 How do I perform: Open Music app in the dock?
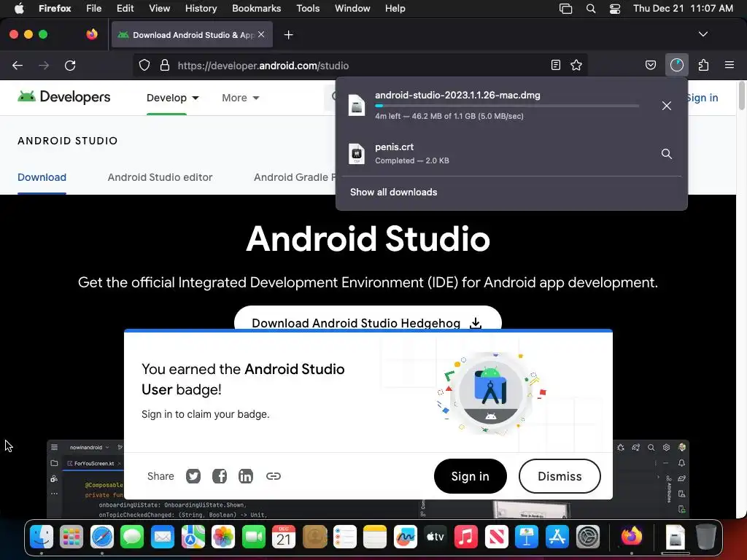coord(466,537)
